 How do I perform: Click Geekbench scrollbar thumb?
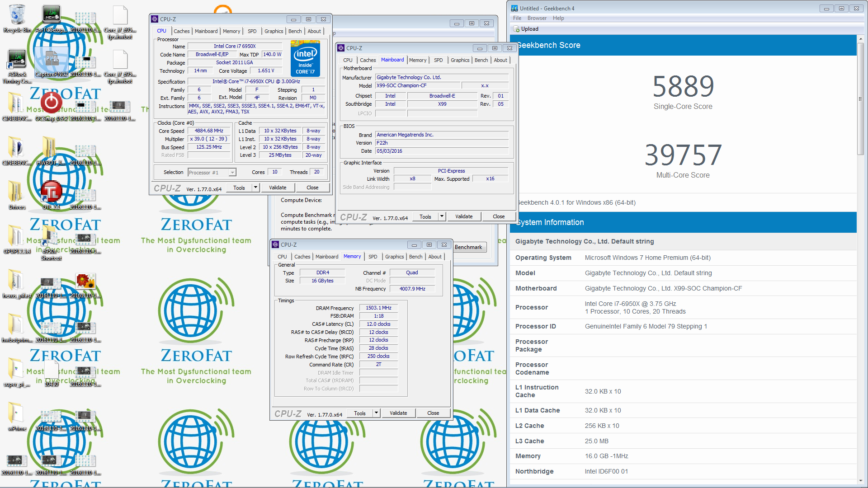[860, 99]
